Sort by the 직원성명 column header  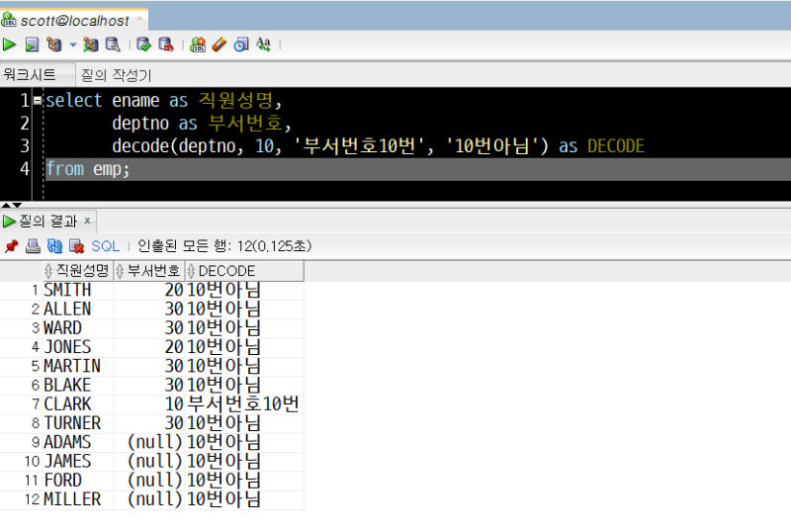coord(78,271)
